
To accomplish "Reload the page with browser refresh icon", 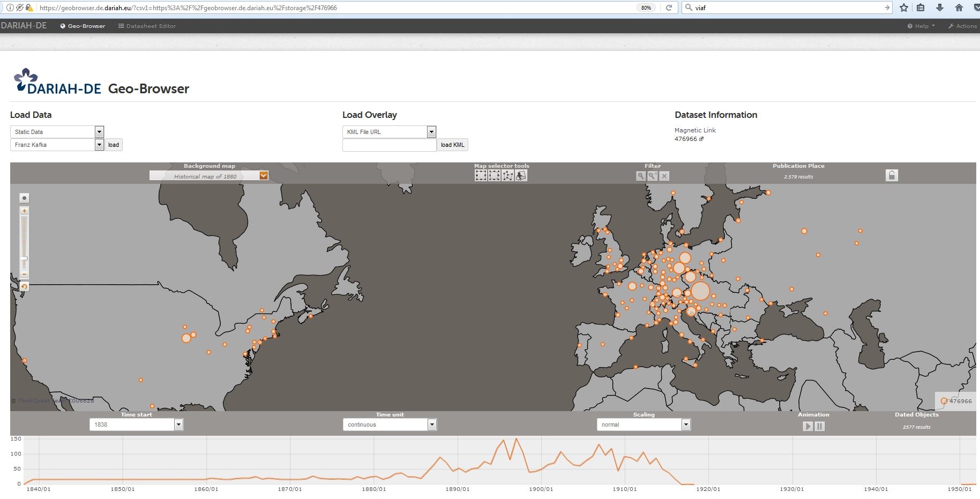I will (x=669, y=8).
